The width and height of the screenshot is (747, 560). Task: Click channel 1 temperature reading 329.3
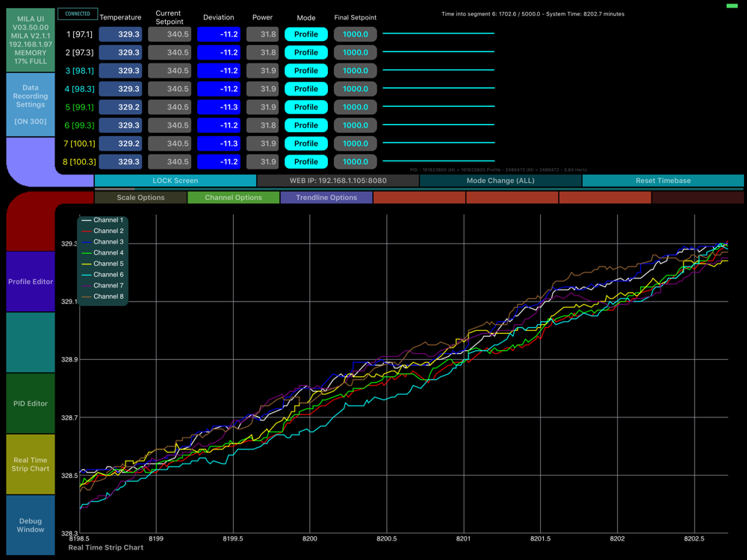coord(120,34)
